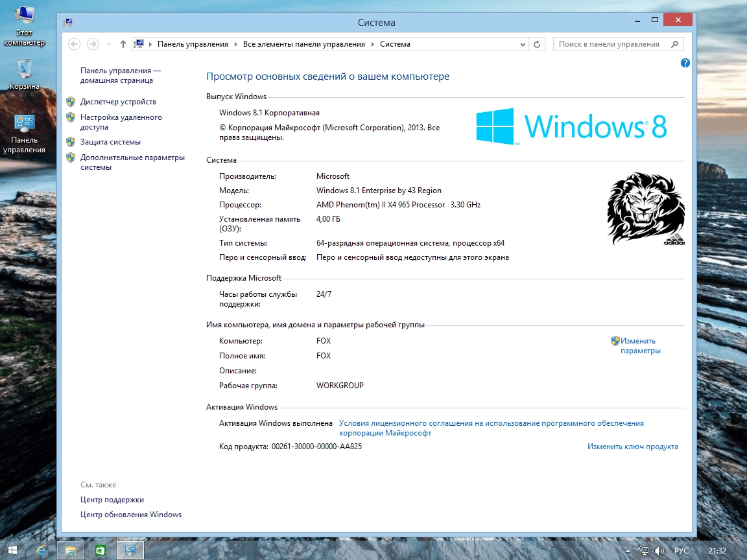Screen dimensions: 747x560
Task: Click Изменить ключ продукта link
Action: tap(633, 447)
